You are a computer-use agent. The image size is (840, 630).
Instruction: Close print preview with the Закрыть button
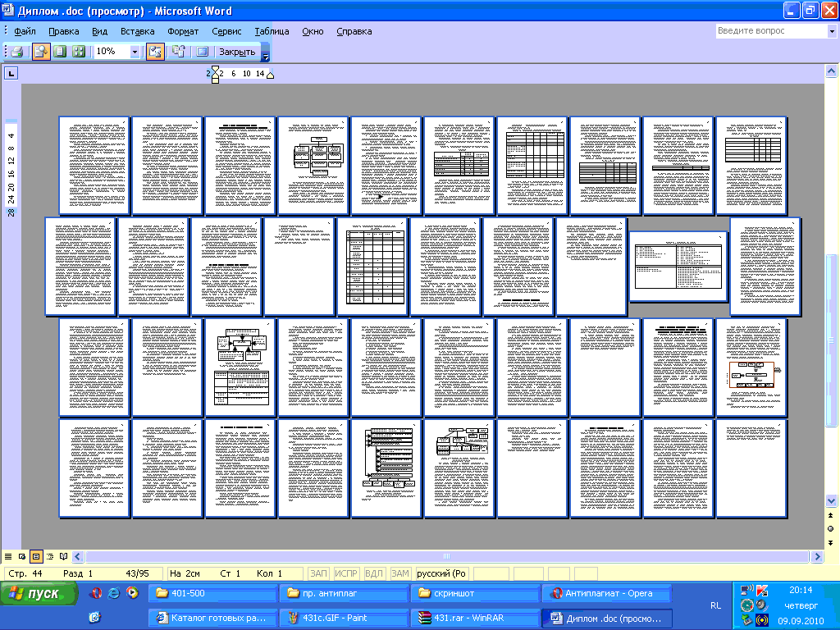pos(237,52)
